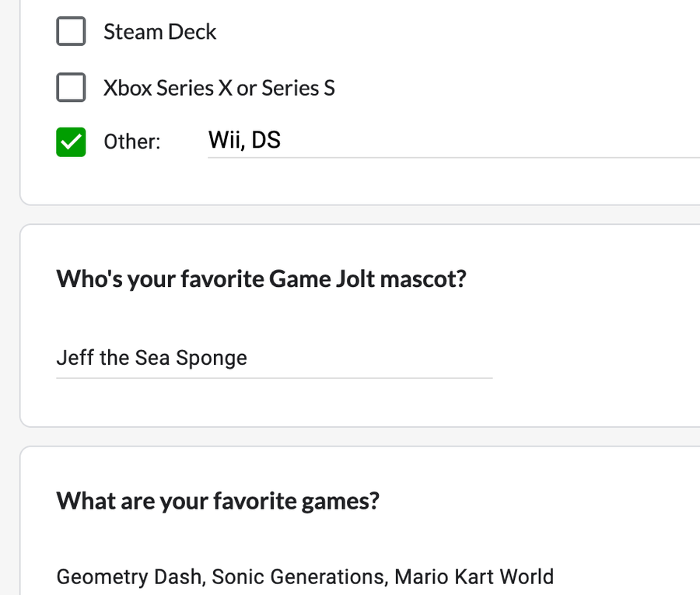700x595 pixels.
Task: Click the 'Other:' option label
Action: tap(131, 142)
